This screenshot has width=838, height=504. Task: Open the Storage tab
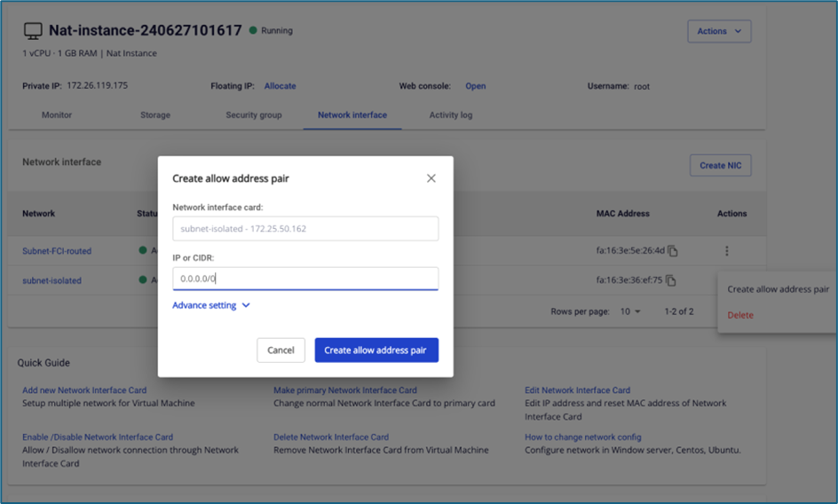click(x=155, y=115)
